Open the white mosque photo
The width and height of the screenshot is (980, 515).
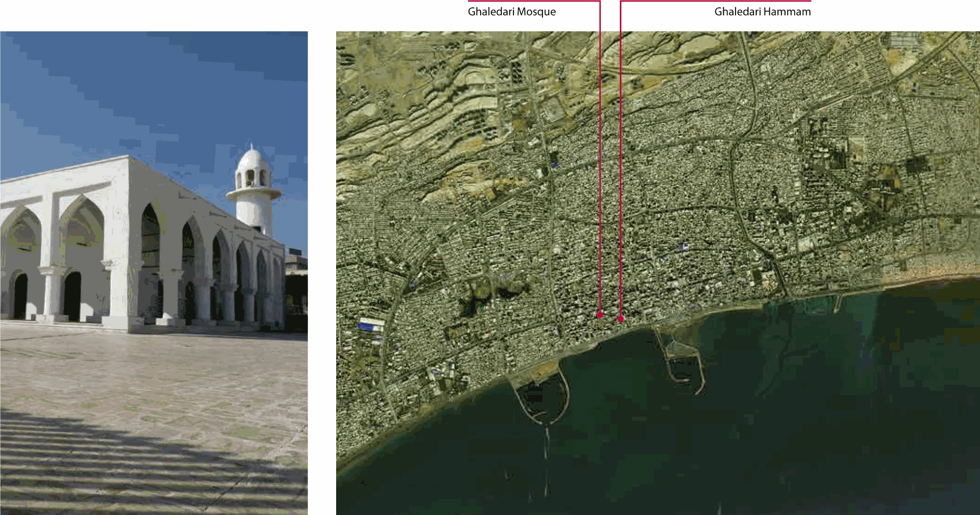[154, 273]
